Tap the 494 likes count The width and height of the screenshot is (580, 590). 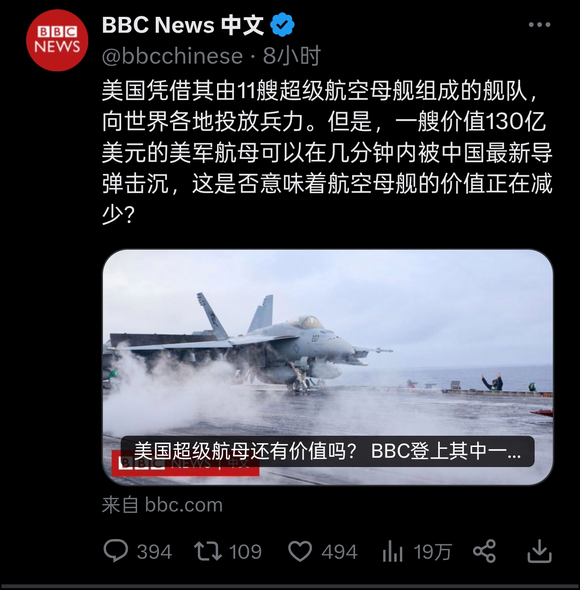tap(339, 552)
